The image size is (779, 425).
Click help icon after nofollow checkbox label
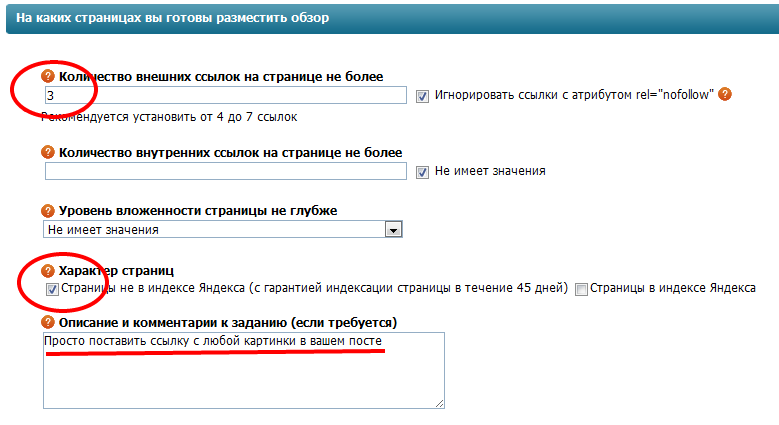726,95
